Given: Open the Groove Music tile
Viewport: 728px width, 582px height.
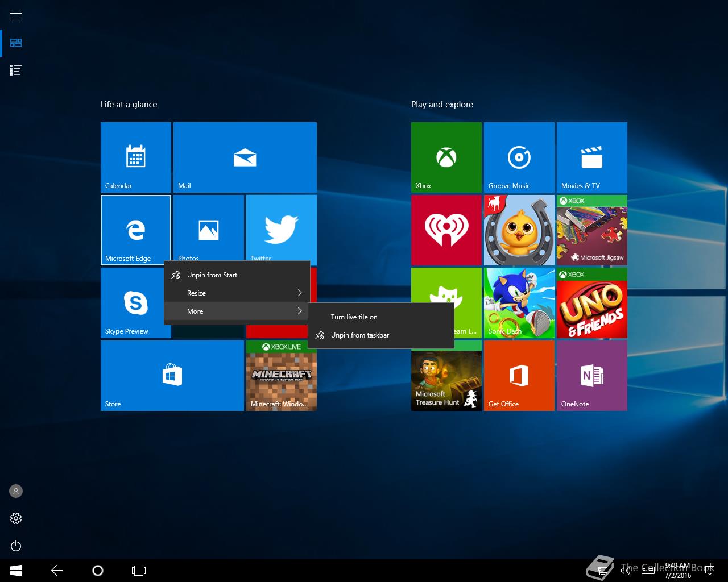Looking at the screenshot, I should pyautogui.click(x=519, y=157).
